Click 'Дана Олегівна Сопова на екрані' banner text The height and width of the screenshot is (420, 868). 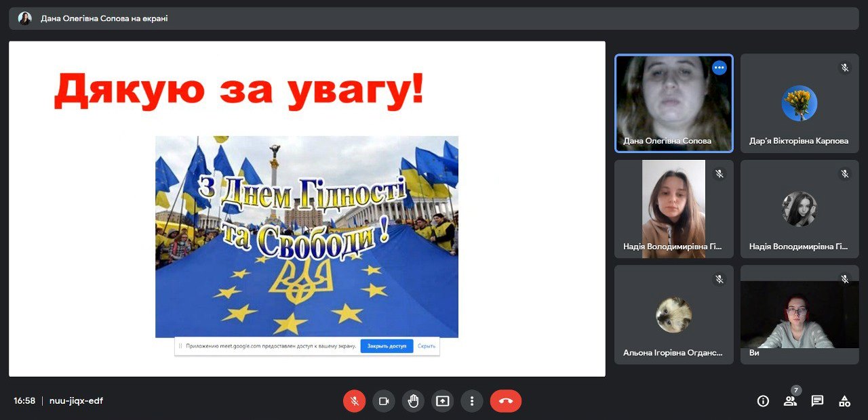pos(104,19)
